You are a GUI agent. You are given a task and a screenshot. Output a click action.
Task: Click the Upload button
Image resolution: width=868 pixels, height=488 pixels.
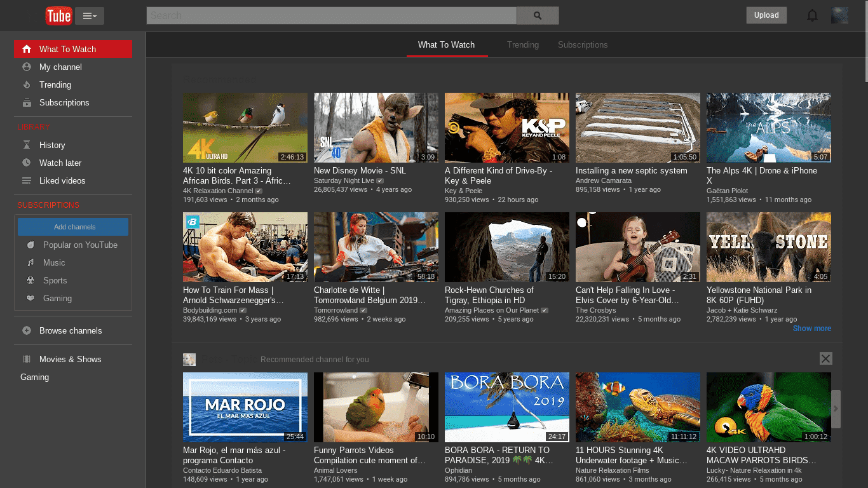pos(766,15)
